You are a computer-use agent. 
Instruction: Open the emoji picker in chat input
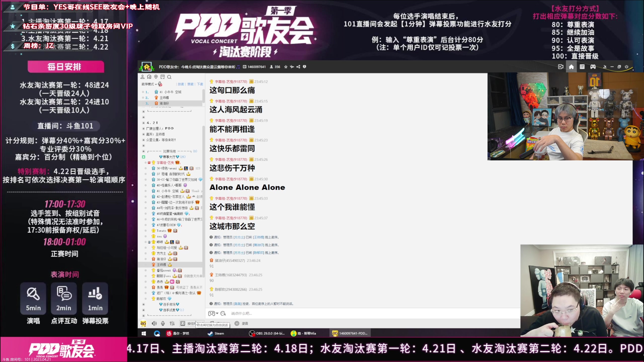[223, 313]
